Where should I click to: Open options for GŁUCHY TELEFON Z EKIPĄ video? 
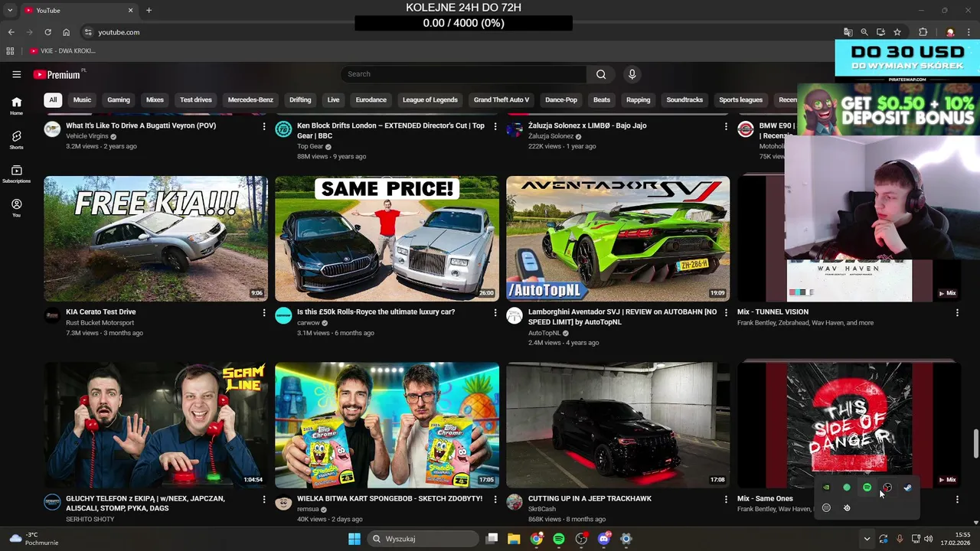click(264, 499)
